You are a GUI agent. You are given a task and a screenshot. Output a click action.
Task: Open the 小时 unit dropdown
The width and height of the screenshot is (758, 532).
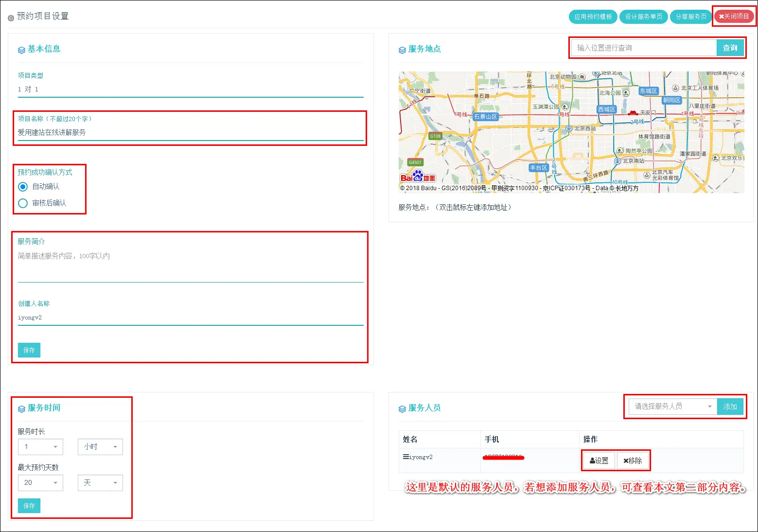[100, 447]
